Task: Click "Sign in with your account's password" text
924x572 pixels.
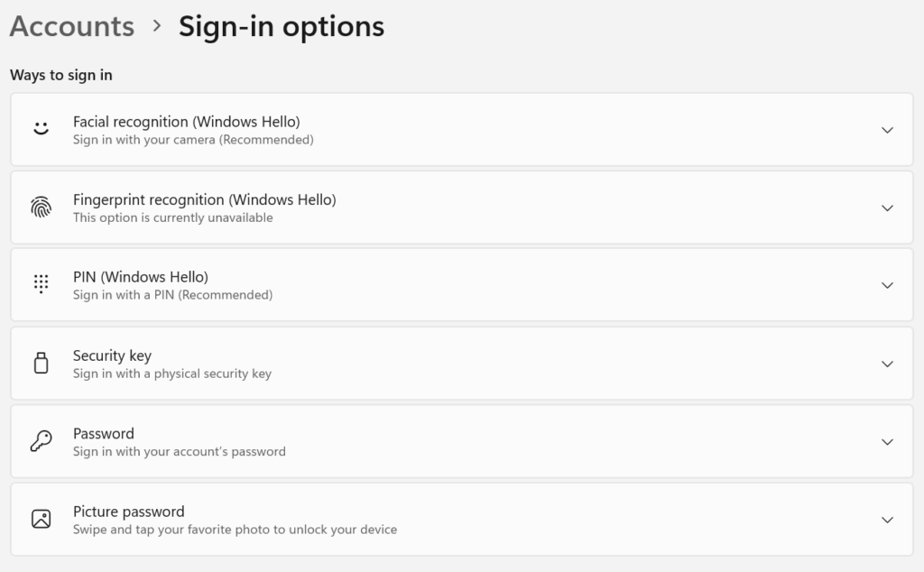Action: [179, 451]
